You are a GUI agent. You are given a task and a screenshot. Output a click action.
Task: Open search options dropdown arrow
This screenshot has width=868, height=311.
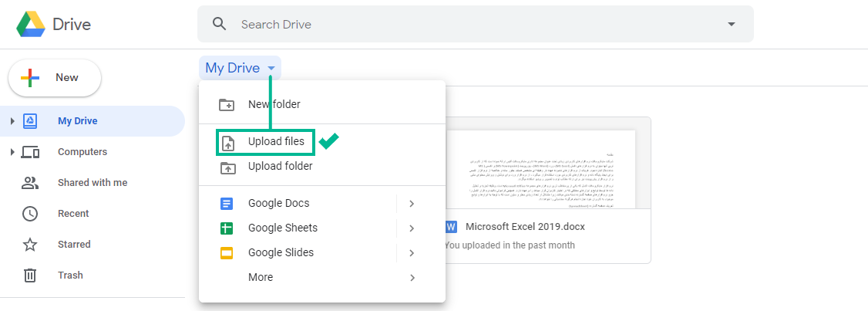(732, 25)
